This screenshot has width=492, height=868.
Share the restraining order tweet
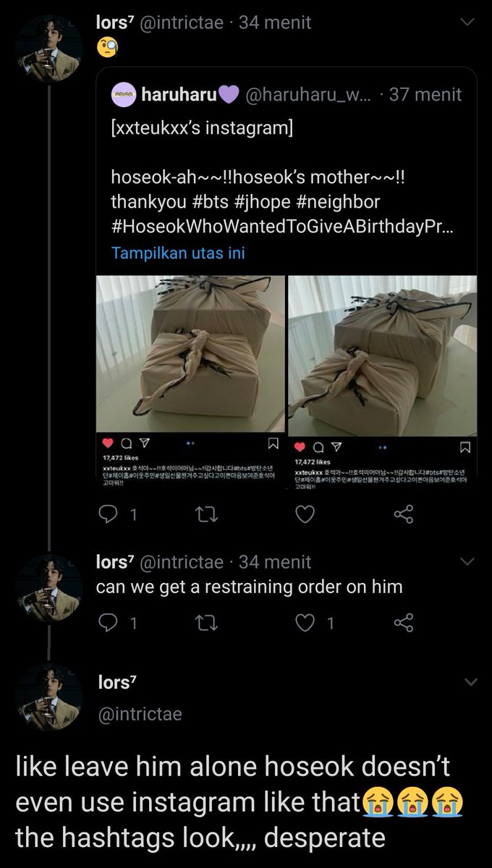403,622
